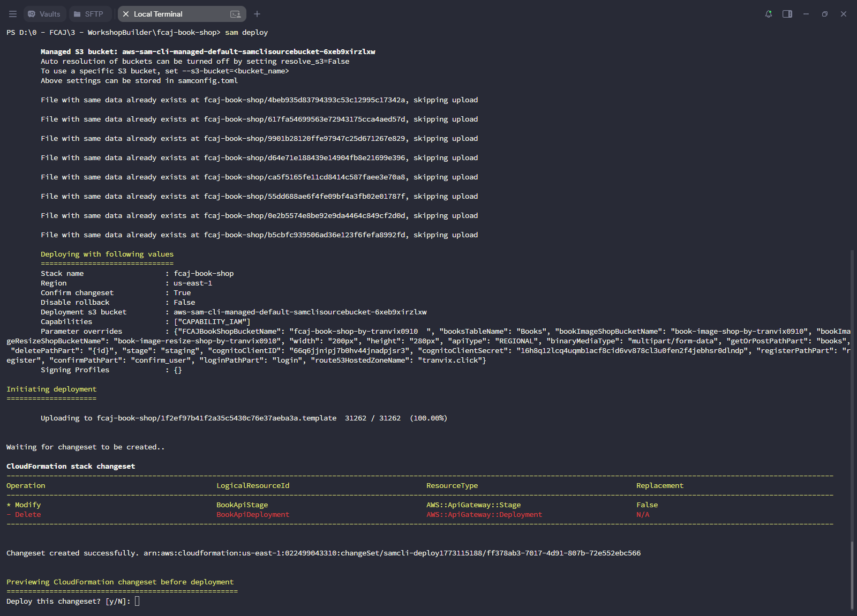
Task: Click the 'AWS::ApiGateway::Deployment' resource type
Action: (484, 514)
